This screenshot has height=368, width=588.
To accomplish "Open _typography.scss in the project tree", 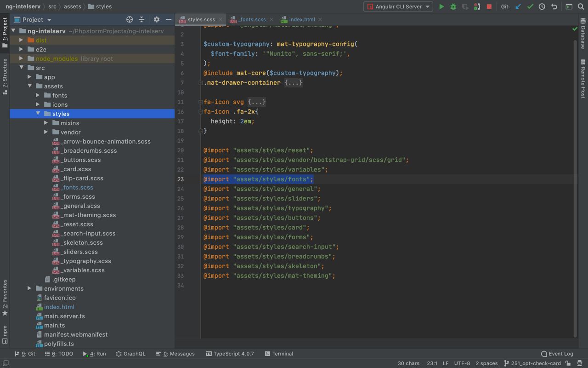I will click(87, 261).
